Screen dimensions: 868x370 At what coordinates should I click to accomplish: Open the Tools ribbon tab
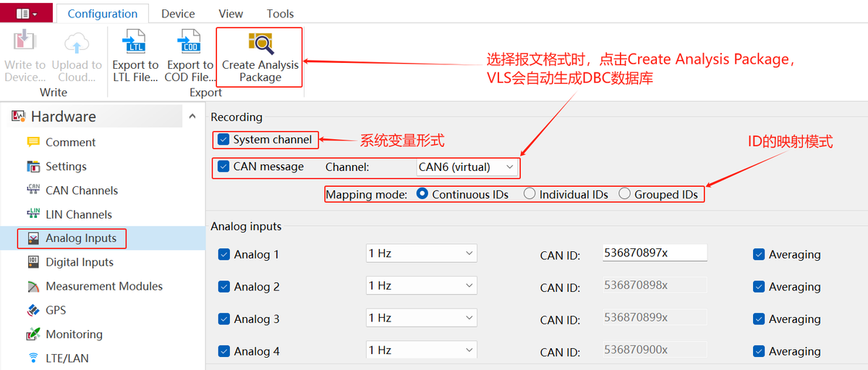pyautogui.click(x=280, y=14)
